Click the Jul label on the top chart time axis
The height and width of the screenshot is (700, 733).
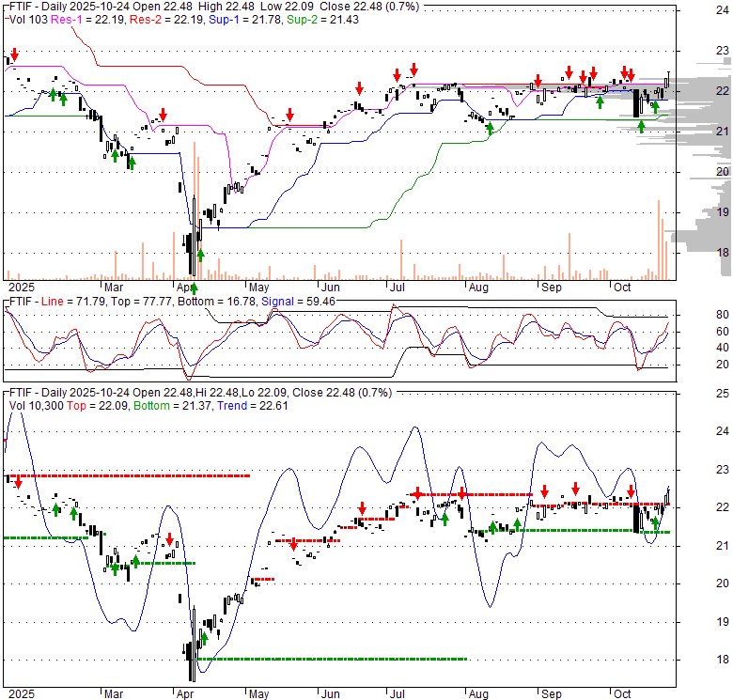(x=397, y=286)
